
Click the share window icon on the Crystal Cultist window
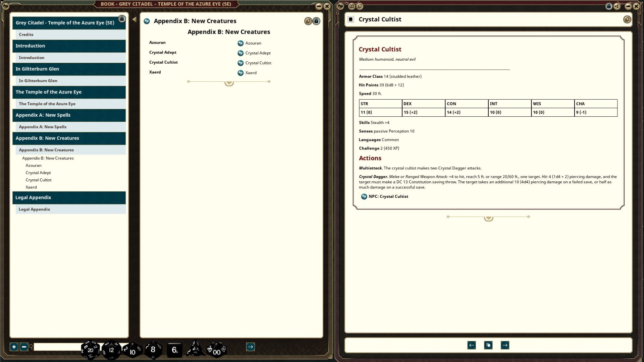point(617,6)
